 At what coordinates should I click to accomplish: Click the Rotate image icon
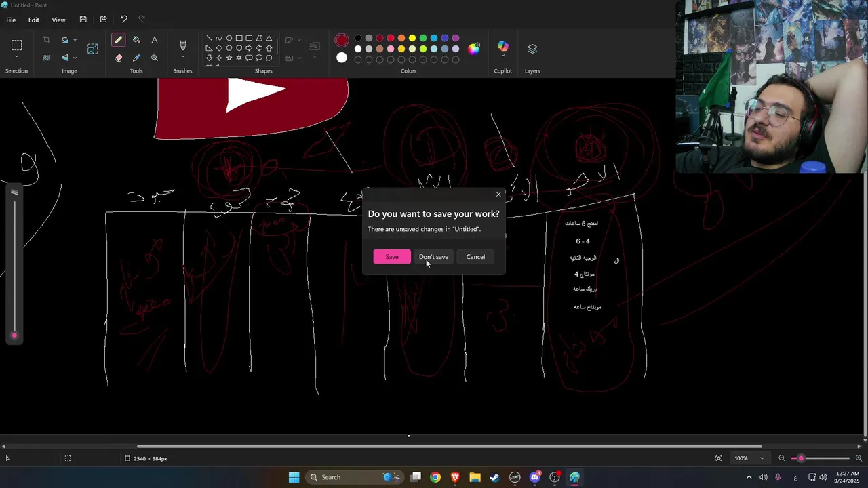(x=64, y=40)
